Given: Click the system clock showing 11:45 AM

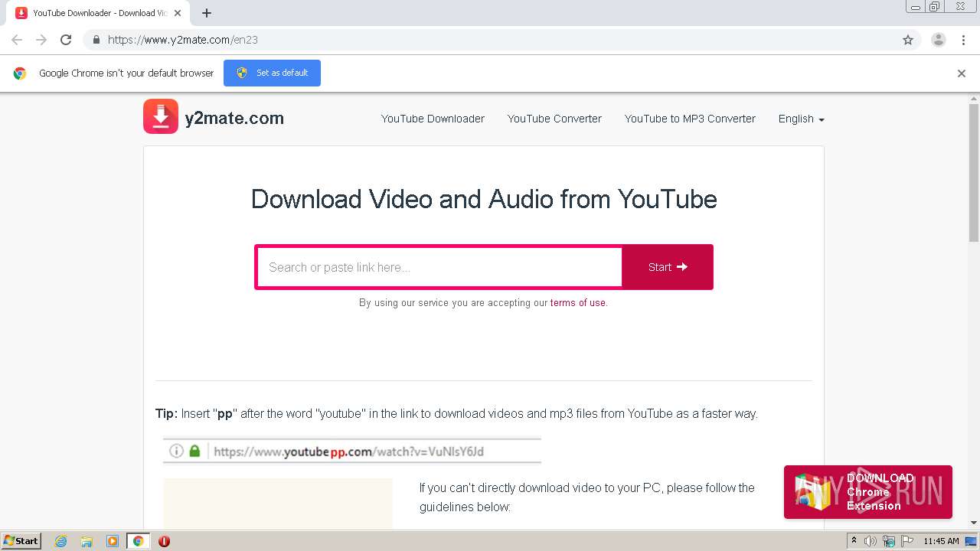Looking at the screenshot, I should 941,541.
